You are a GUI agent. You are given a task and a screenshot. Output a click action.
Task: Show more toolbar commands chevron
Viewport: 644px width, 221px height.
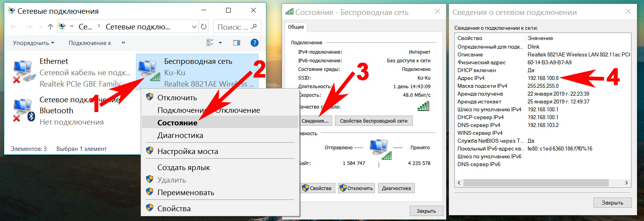point(123,43)
